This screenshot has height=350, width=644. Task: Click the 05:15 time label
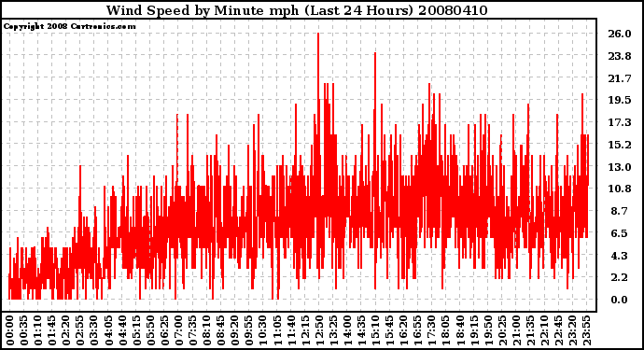coord(136,330)
